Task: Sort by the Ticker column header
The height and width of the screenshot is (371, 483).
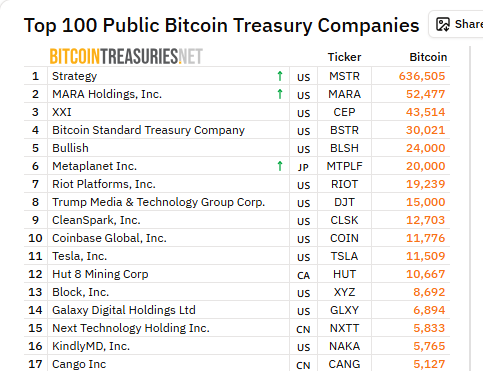Action: click(344, 57)
